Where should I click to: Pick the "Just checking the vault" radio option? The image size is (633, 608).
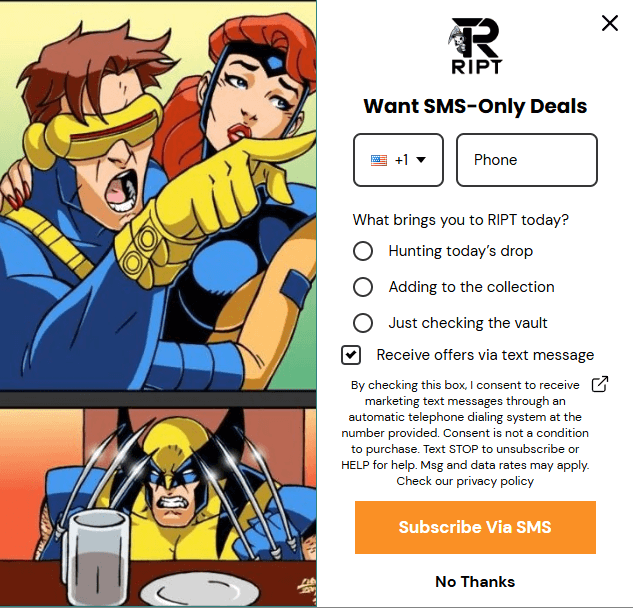pos(363,323)
